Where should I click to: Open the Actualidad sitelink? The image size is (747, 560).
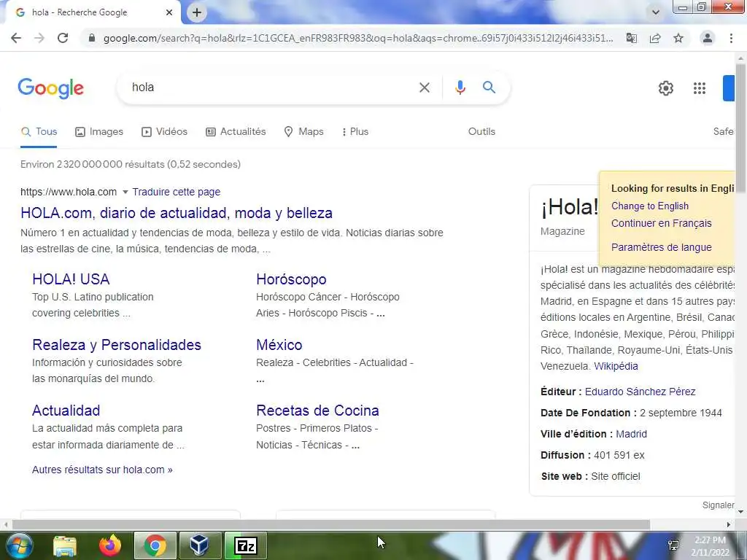pos(66,411)
